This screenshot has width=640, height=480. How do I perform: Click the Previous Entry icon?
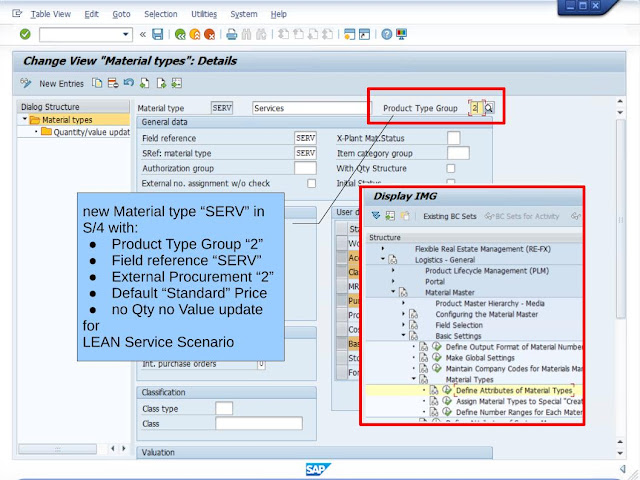click(144, 83)
